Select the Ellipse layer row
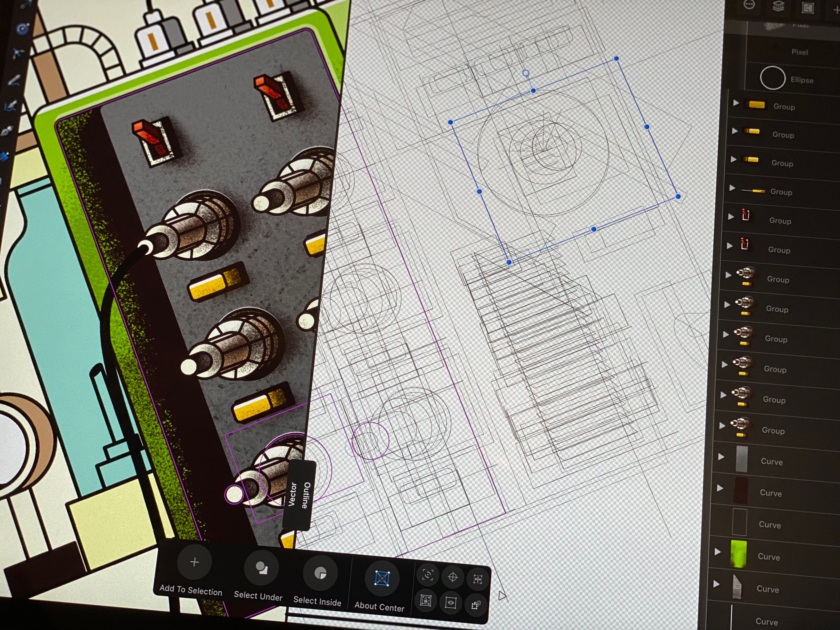This screenshot has width=840, height=630. (x=792, y=79)
